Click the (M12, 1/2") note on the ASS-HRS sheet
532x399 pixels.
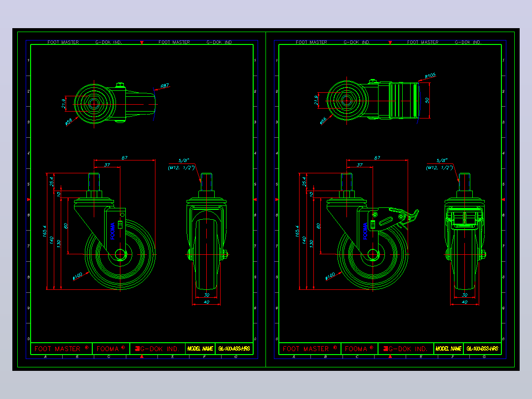tap(182, 167)
